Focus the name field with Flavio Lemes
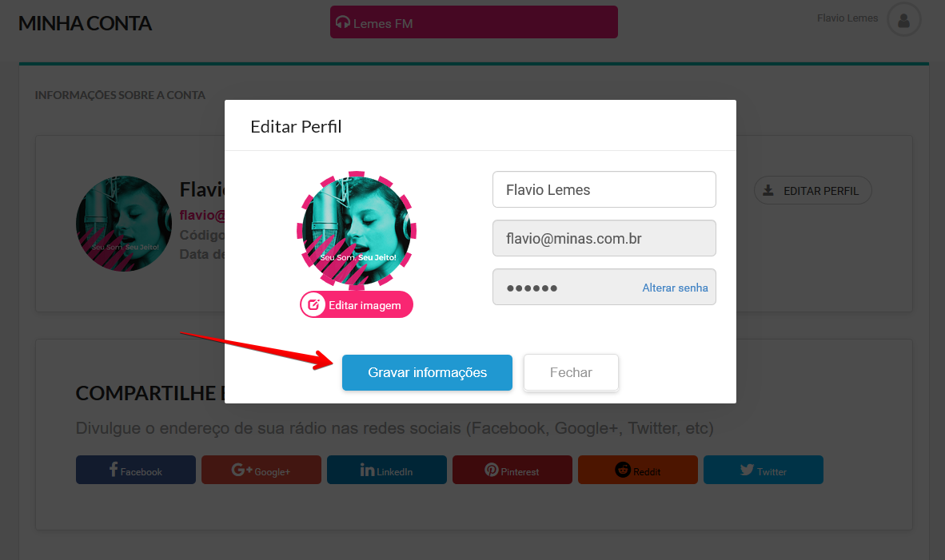Image resolution: width=945 pixels, height=560 pixels. coord(604,189)
